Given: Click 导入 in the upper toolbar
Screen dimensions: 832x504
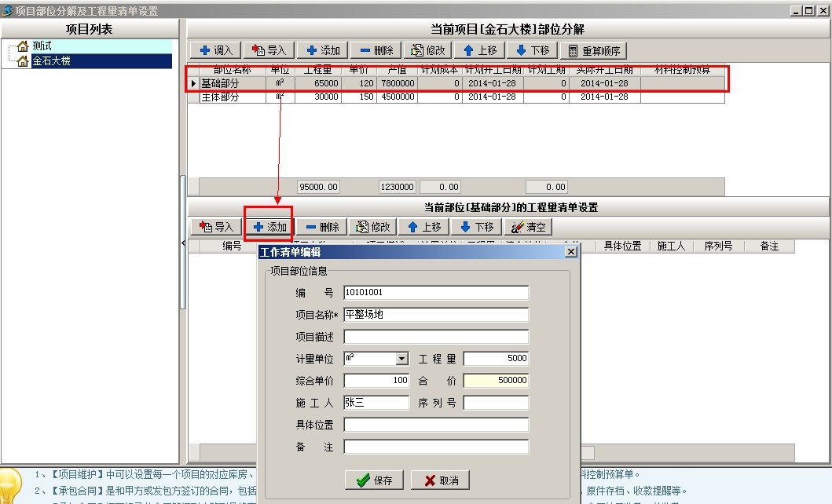Looking at the screenshot, I should point(269,50).
